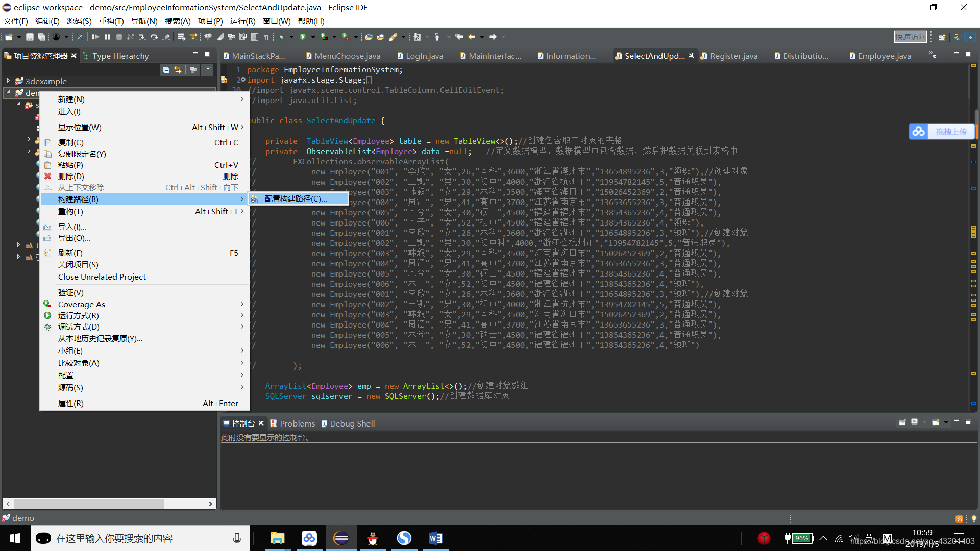Screen dimensions: 980x551
Task: Click the QQ penguin taskbar icon
Action: (373, 538)
